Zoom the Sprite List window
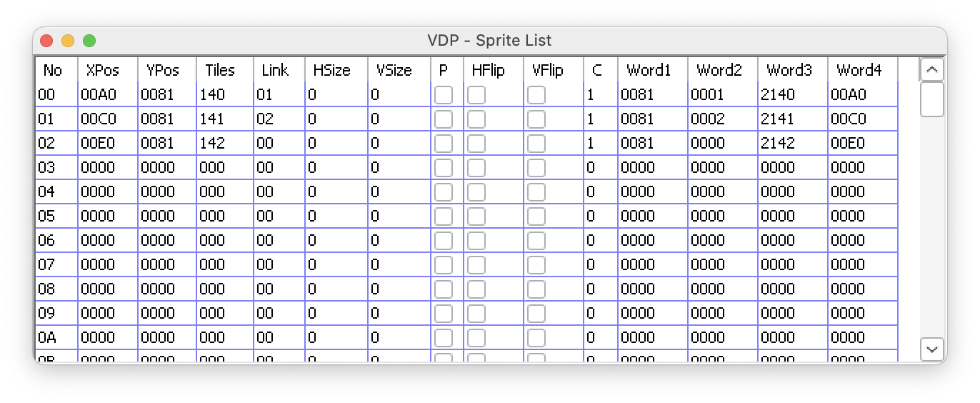 pos(89,41)
